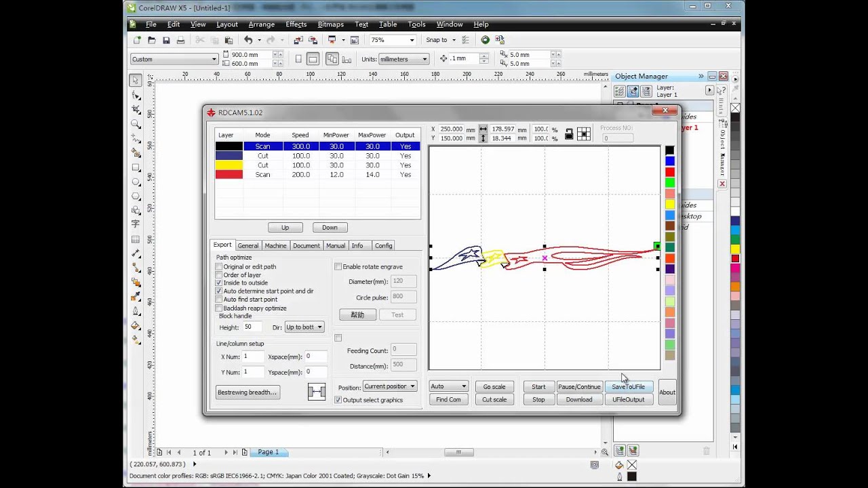The width and height of the screenshot is (868, 488).
Task: Uncheck Auto determine start point and dir
Action: click(x=219, y=291)
